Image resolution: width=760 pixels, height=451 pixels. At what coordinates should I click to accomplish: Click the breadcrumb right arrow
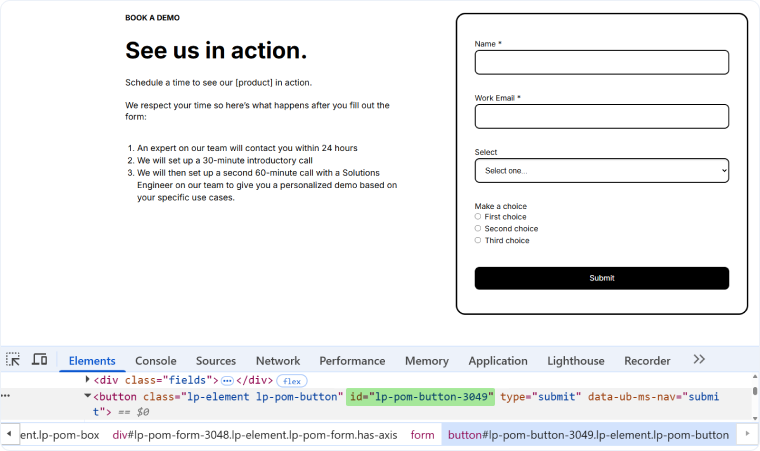[747, 434]
